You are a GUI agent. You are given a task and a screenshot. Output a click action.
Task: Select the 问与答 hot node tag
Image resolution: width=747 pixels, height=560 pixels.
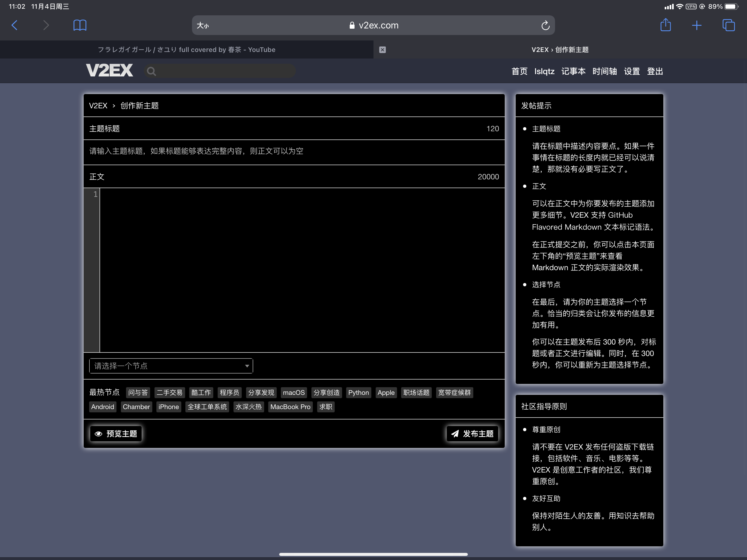138,392
